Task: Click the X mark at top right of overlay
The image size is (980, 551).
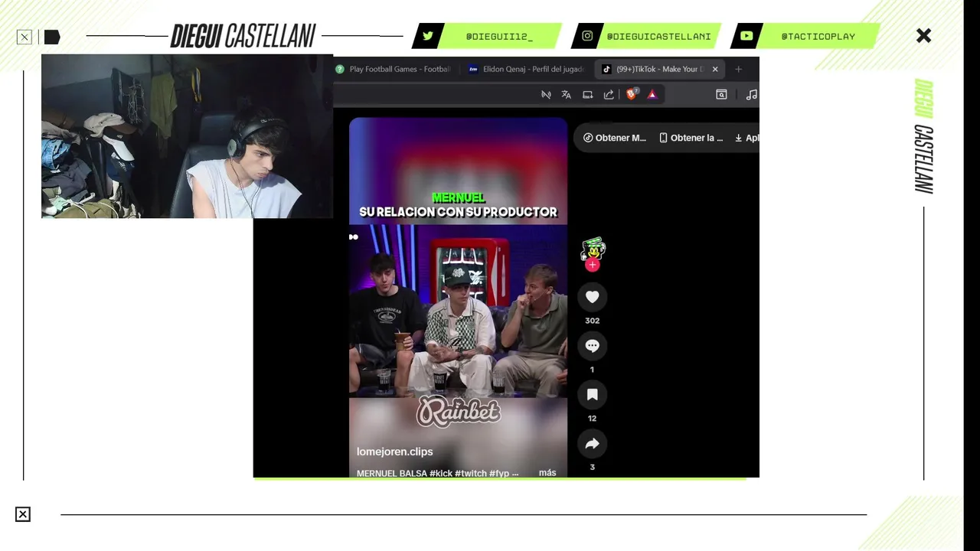Action: click(x=923, y=36)
